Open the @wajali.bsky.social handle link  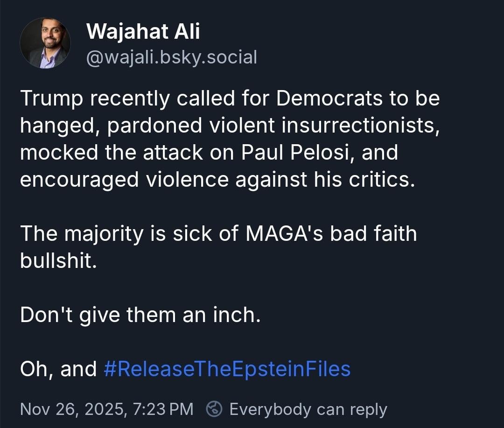[x=172, y=57]
